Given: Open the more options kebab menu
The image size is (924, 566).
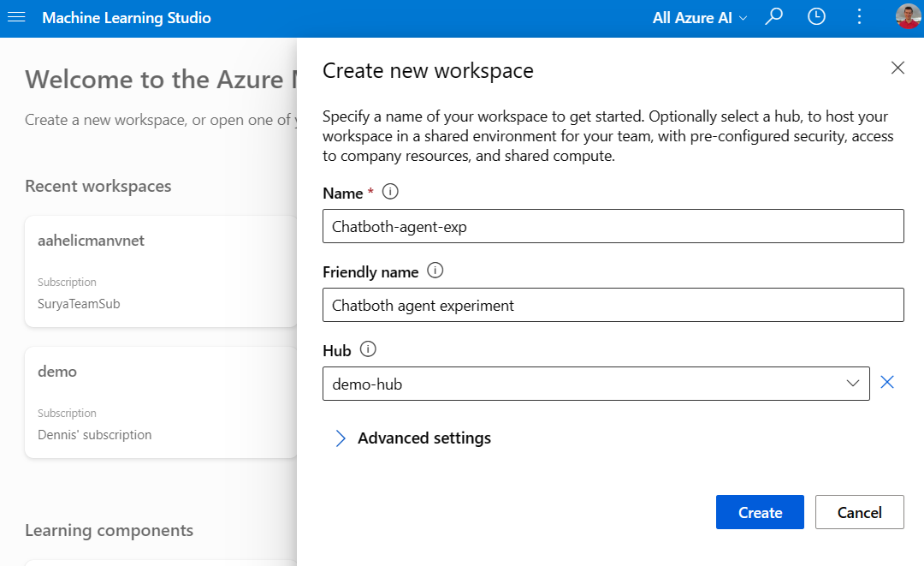Looking at the screenshot, I should point(859,16).
